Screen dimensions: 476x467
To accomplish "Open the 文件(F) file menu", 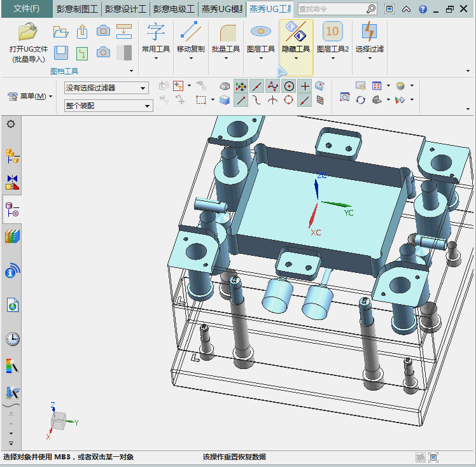I will 26,9.
